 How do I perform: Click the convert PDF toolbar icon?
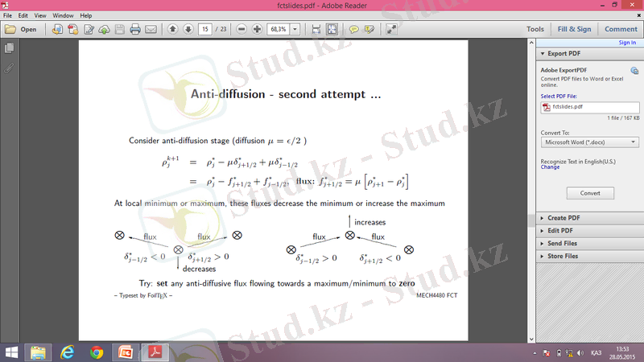pos(73,29)
